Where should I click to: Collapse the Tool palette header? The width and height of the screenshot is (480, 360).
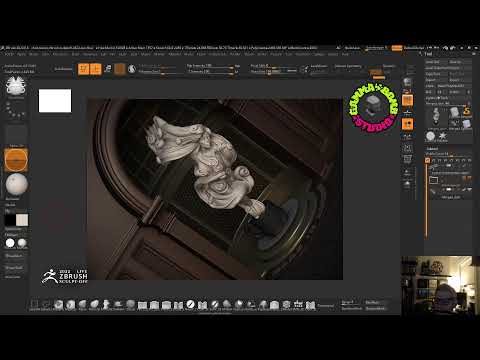pos(429,54)
